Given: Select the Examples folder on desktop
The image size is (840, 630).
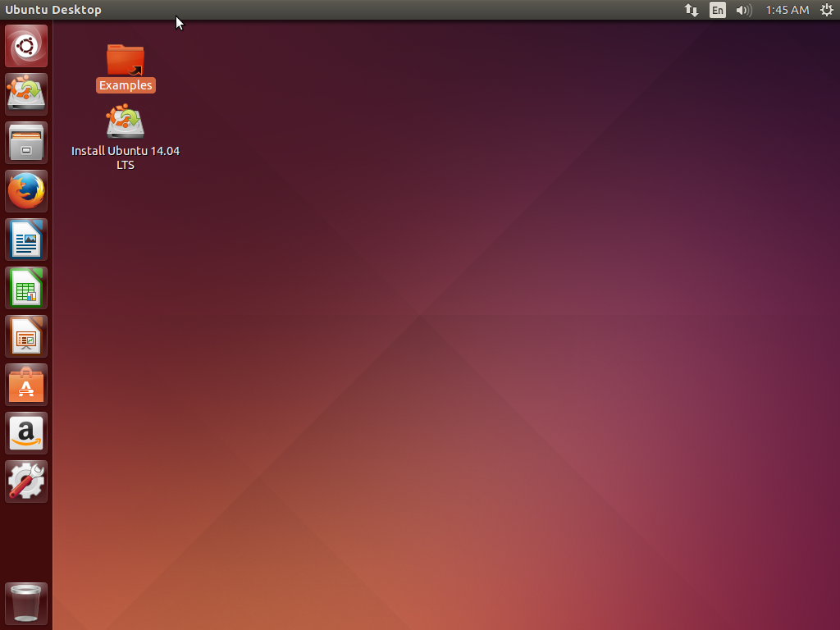Looking at the screenshot, I should coord(126,59).
